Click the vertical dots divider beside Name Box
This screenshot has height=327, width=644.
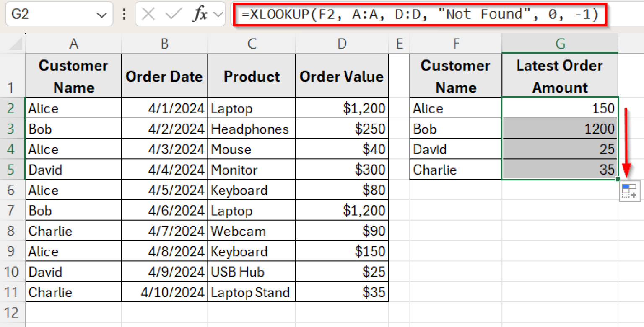(124, 14)
